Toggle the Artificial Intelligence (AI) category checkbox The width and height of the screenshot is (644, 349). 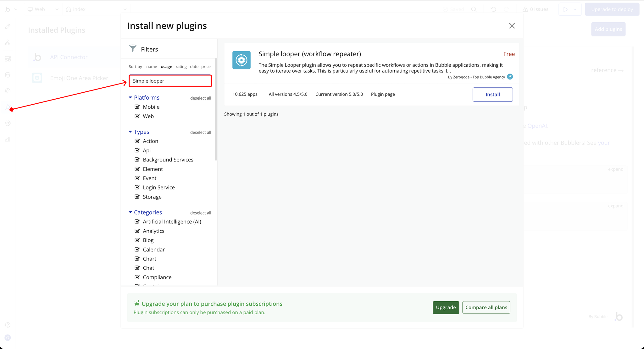click(137, 221)
